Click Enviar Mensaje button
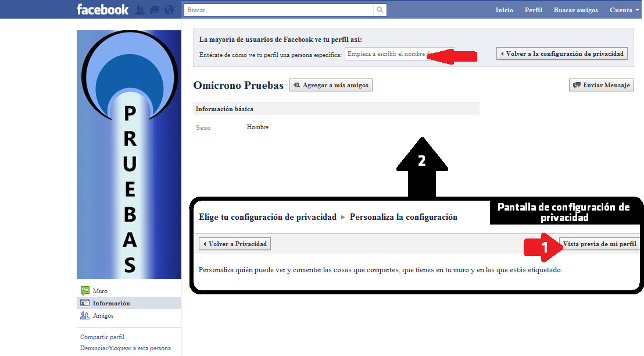The image size is (644, 356). tap(602, 85)
